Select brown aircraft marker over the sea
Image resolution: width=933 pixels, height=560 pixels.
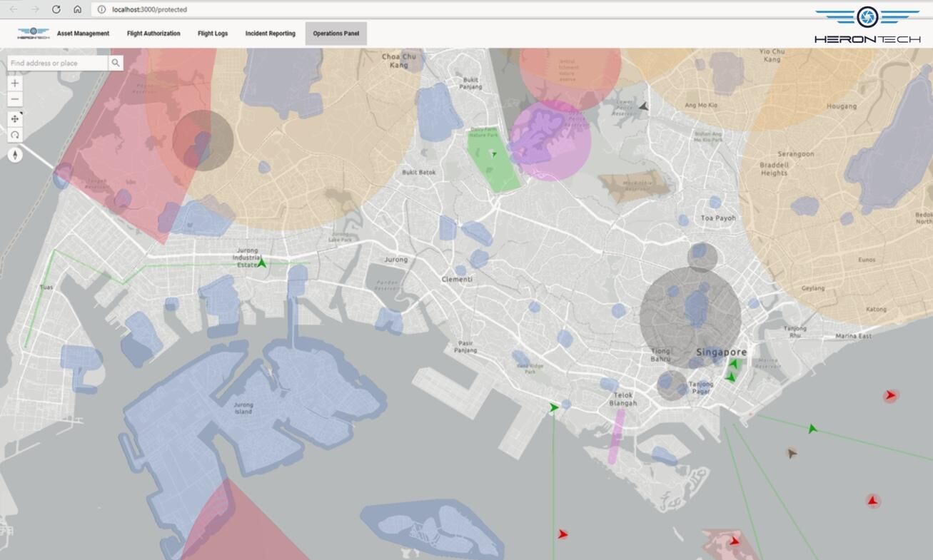(791, 452)
